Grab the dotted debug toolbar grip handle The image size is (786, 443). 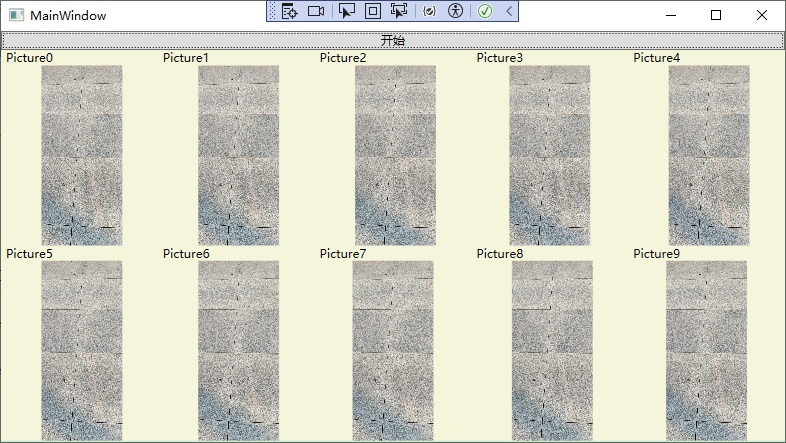[x=273, y=11]
